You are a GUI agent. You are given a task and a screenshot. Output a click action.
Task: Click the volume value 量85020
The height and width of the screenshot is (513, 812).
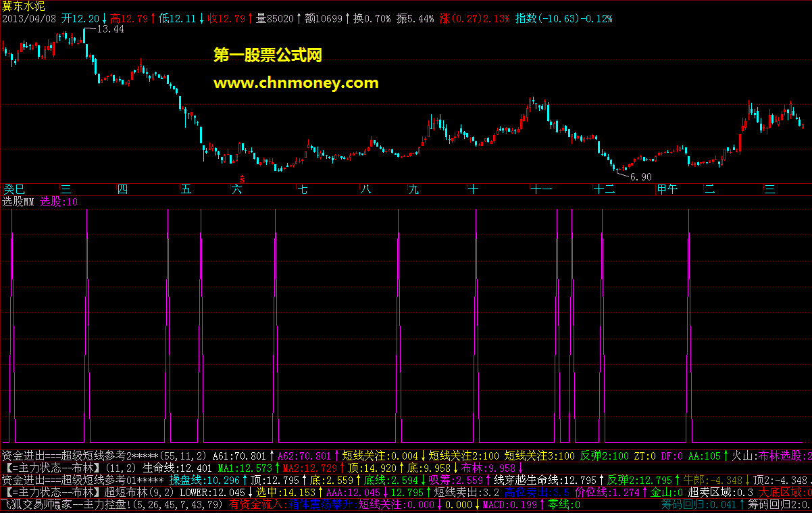[275, 18]
